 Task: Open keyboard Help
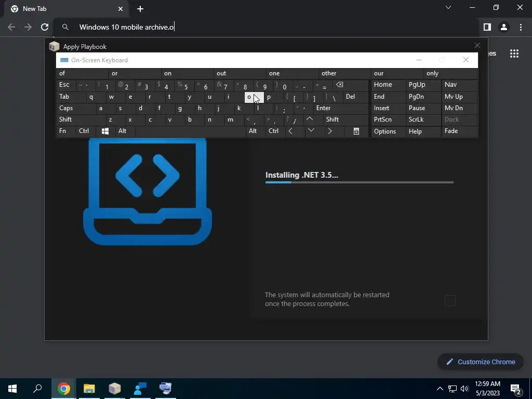pyautogui.click(x=423, y=131)
